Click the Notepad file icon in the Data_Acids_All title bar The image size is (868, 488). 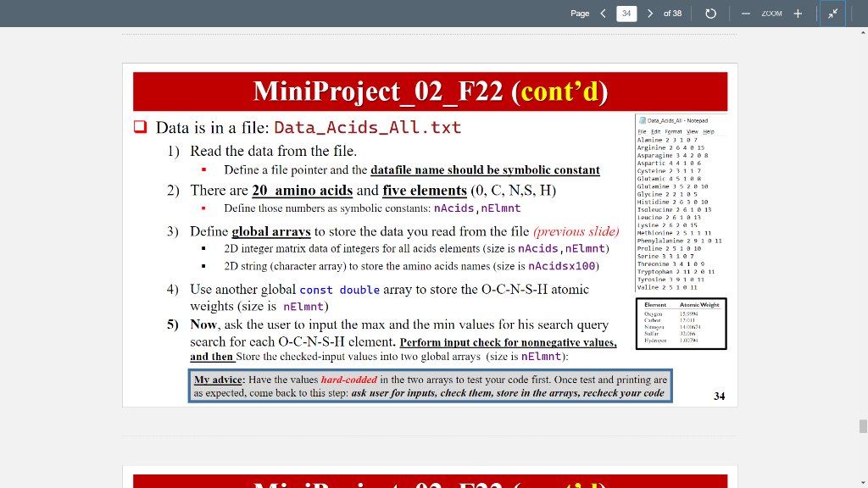pos(642,120)
